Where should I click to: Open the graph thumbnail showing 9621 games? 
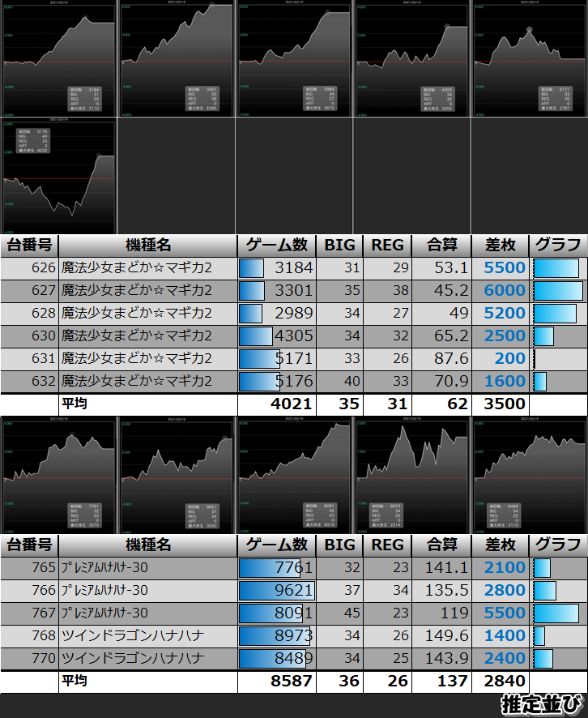tap(177, 476)
